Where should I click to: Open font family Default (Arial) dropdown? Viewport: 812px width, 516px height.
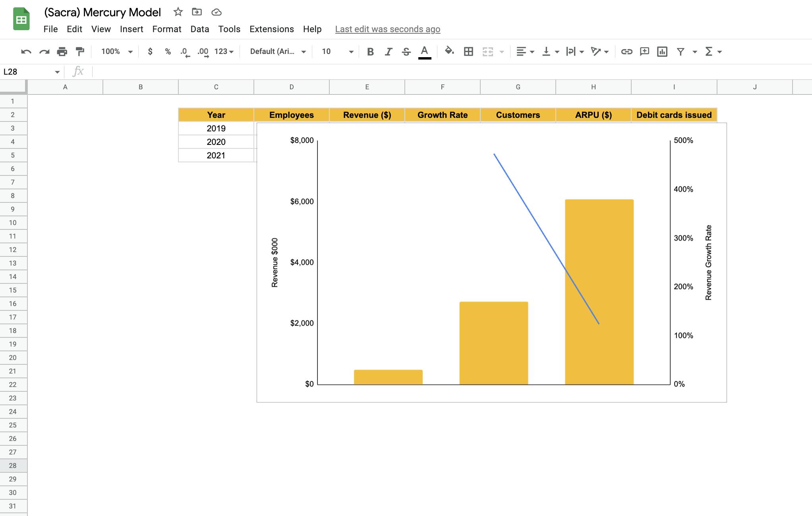click(x=278, y=52)
